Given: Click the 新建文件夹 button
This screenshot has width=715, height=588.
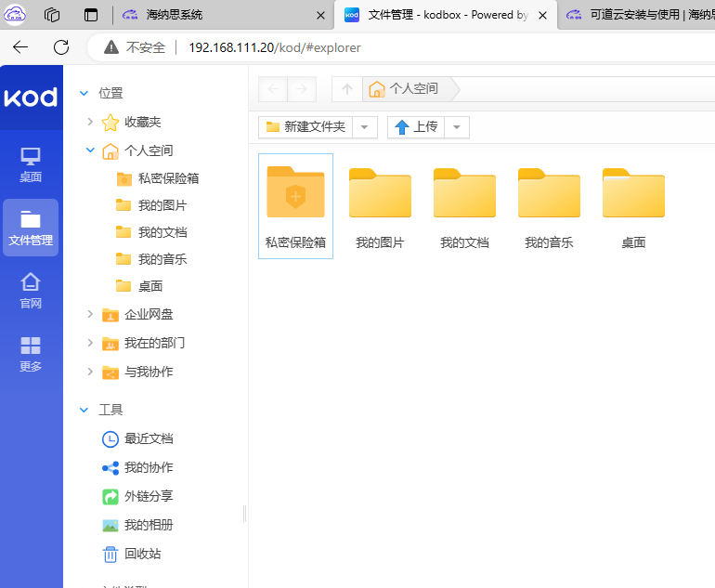Looking at the screenshot, I should point(306,127).
